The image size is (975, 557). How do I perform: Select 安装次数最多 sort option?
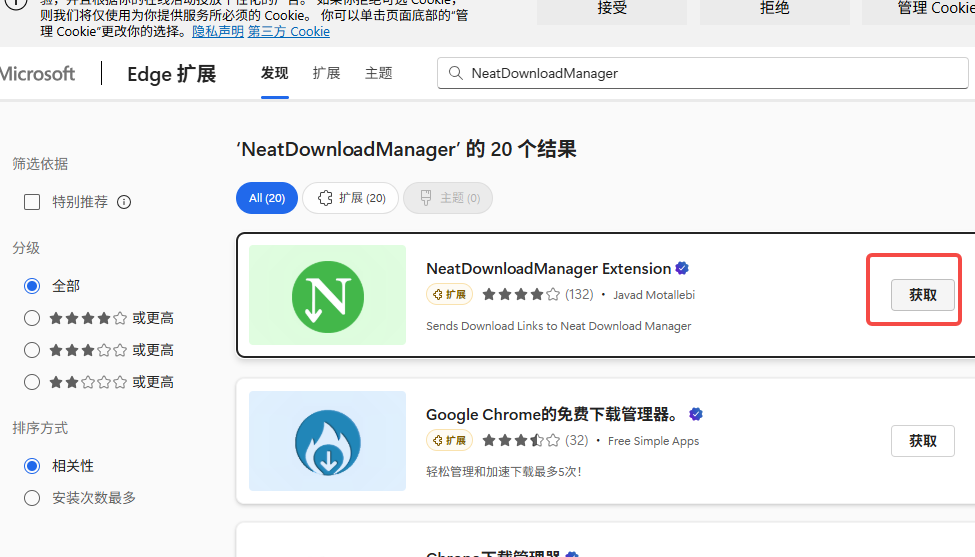pos(32,498)
